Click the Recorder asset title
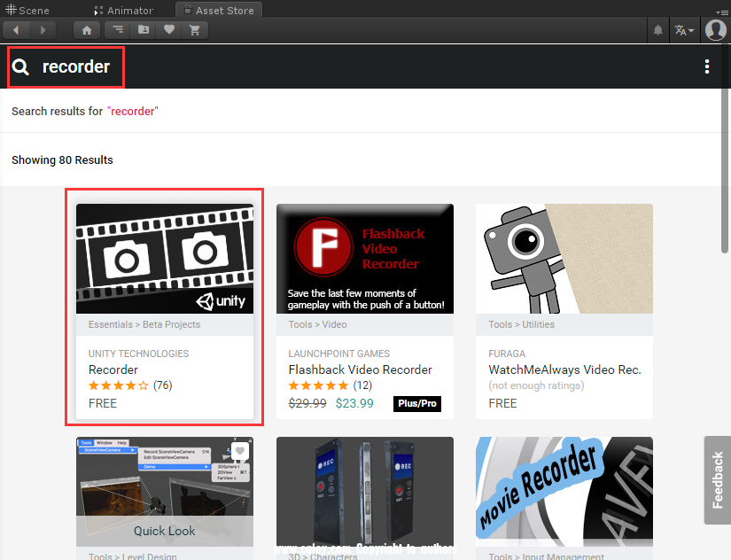The width and height of the screenshot is (731, 560). pos(113,369)
